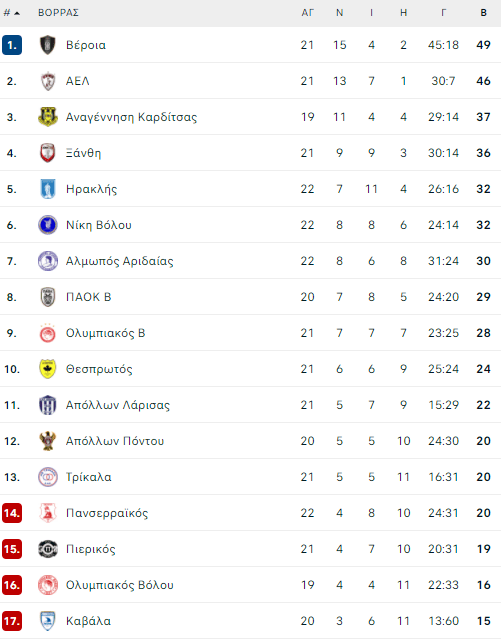
Task: Open the Ηρακλής blue crest icon
Action: pos(48,189)
